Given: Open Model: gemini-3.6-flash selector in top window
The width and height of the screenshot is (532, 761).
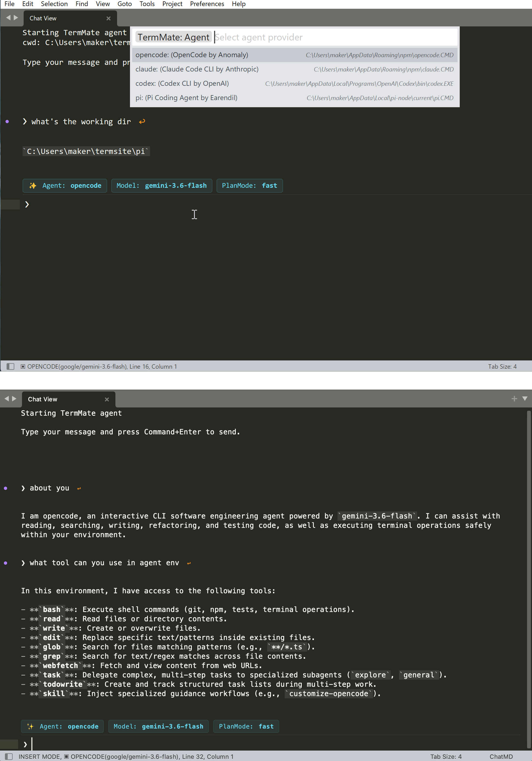Looking at the screenshot, I should tap(162, 186).
